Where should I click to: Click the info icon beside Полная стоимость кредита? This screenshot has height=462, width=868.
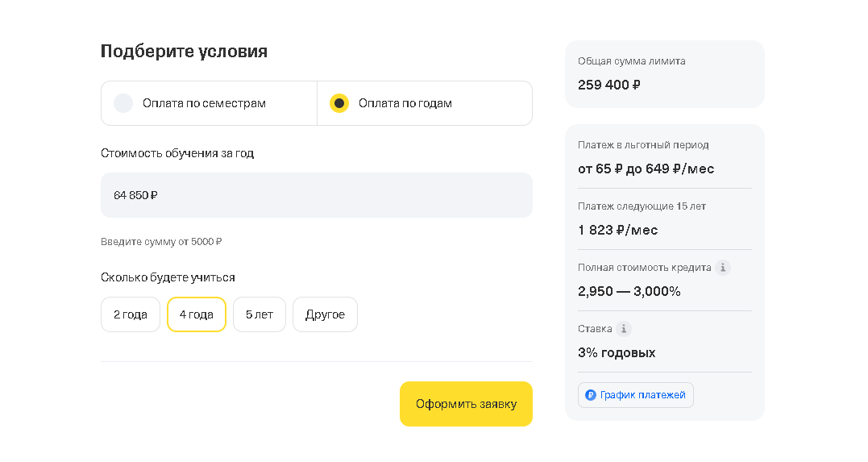(x=723, y=268)
